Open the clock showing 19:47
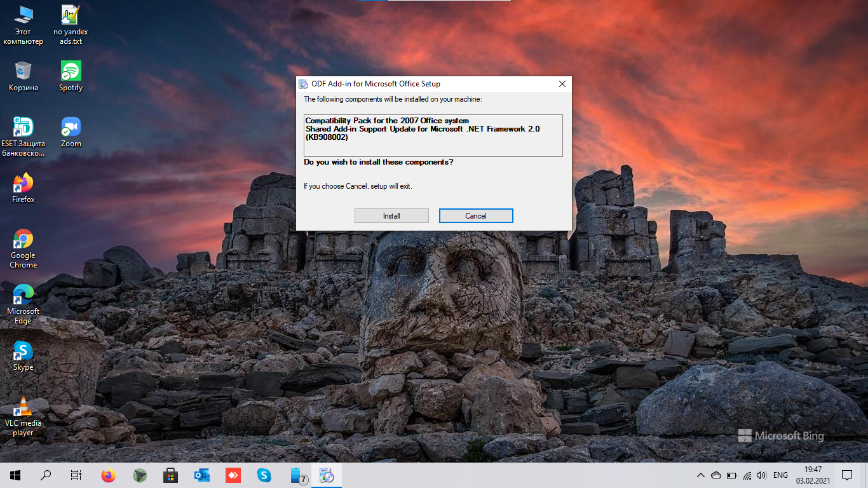Image resolution: width=868 pixels, height=488 pixels. (813, 475)
